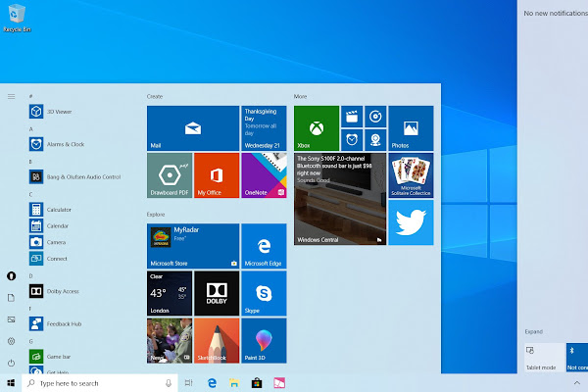Open the Mail tile
The width and height of the screenshot is (588, 392).
192,128
